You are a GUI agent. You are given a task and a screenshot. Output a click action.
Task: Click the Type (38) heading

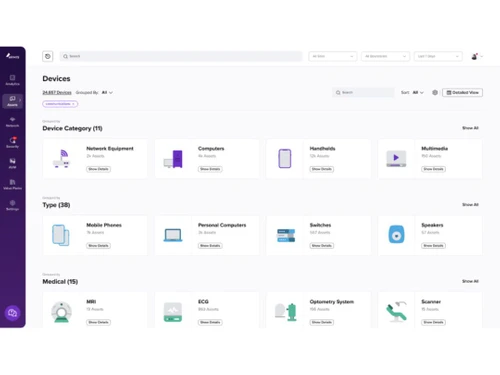(x=56, y=205)
